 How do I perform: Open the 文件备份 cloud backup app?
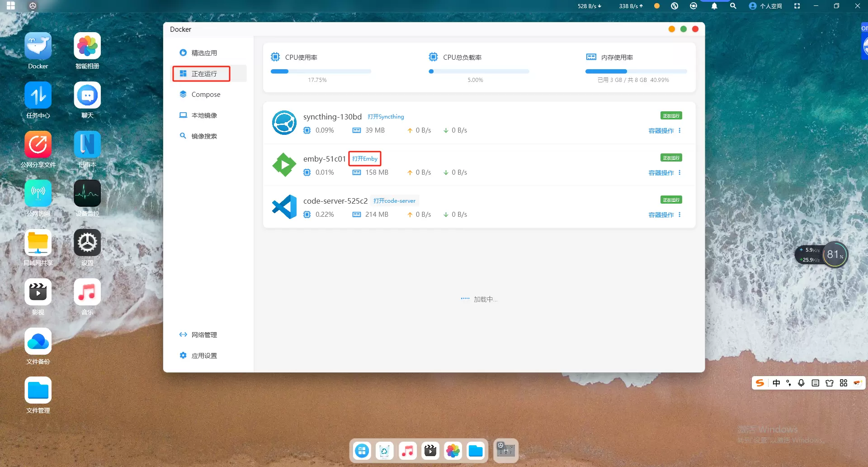point(38,342)
